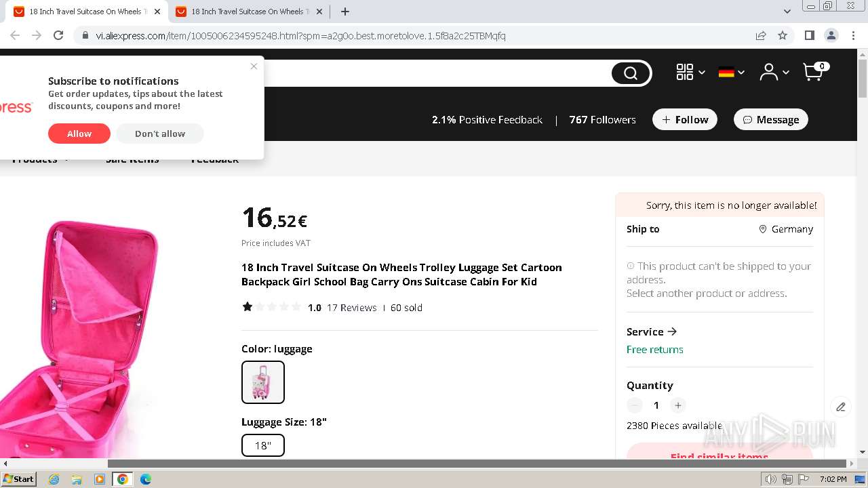The image size is (868, 488).
Task: Click the share page icon
Action: click(x=761, y=35)
